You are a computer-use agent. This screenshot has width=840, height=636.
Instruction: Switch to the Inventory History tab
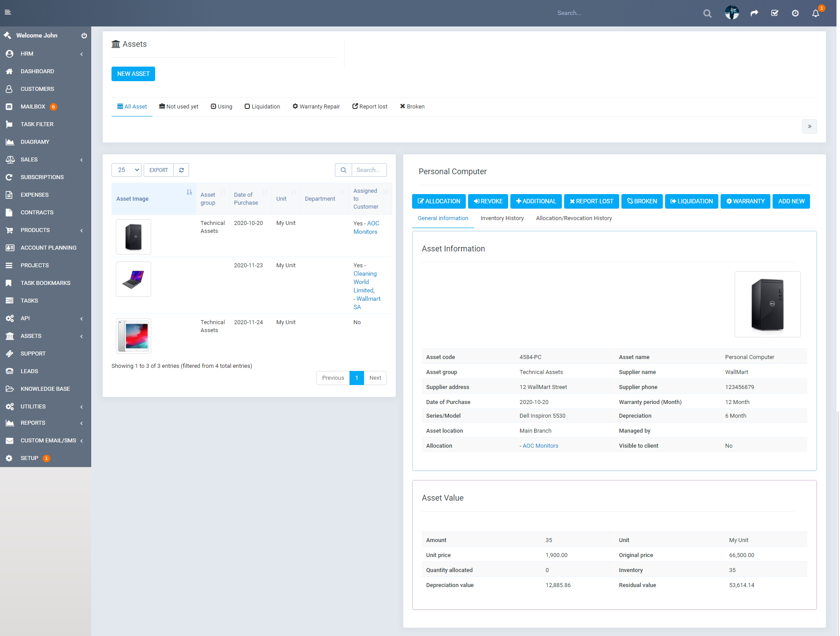click(502, 218)
